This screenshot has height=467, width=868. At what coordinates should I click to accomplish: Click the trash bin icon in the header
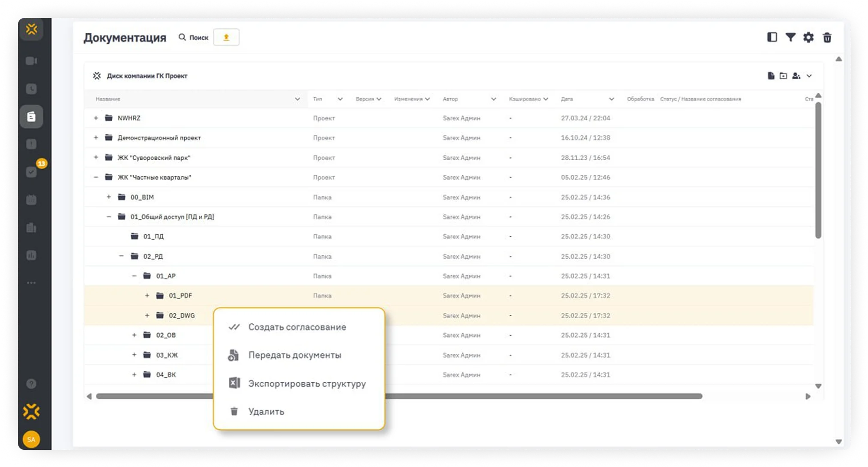[x=827, y=38]
